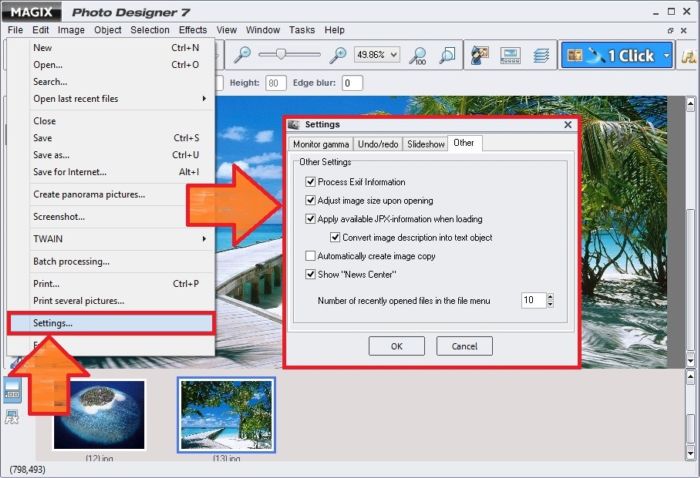Switch to the Monitor gamma tab

(x=321, y=145)
